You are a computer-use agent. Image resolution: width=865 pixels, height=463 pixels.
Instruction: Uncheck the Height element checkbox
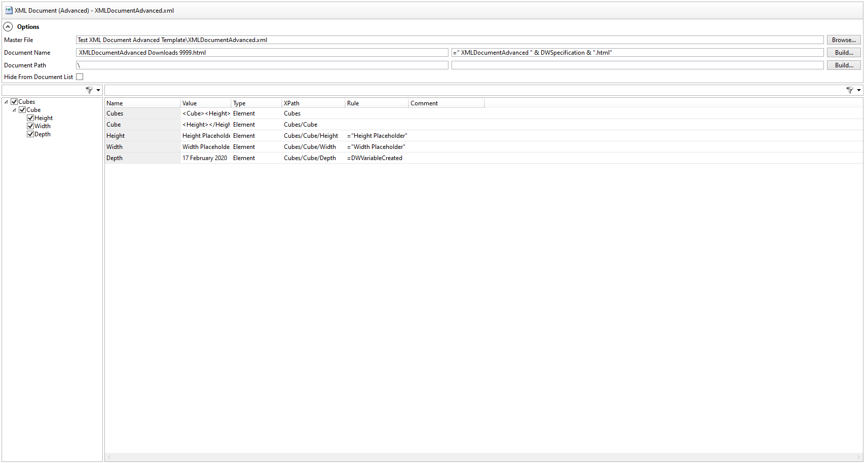(x=30, y=118)
